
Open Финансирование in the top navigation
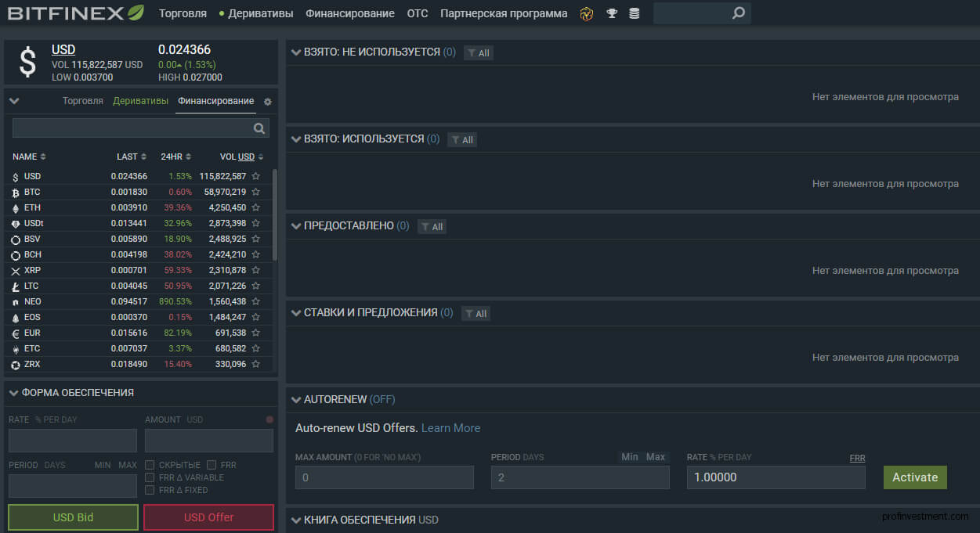click(x=350, y=13)
